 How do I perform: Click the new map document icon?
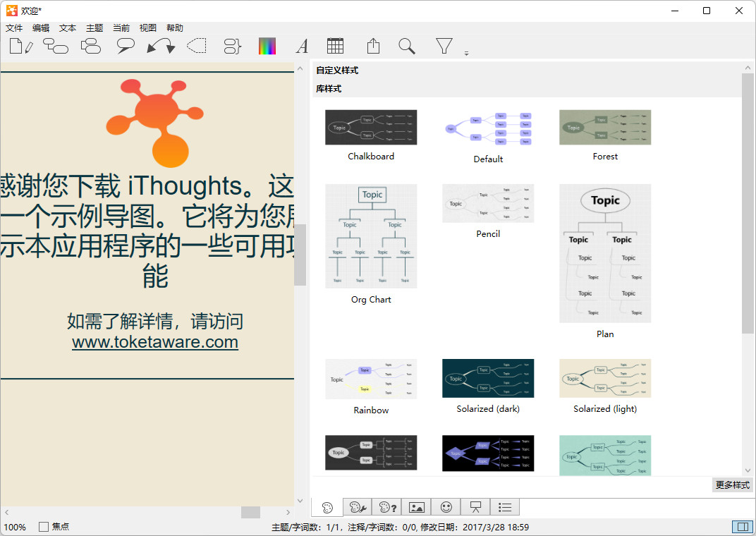(21, 47)
